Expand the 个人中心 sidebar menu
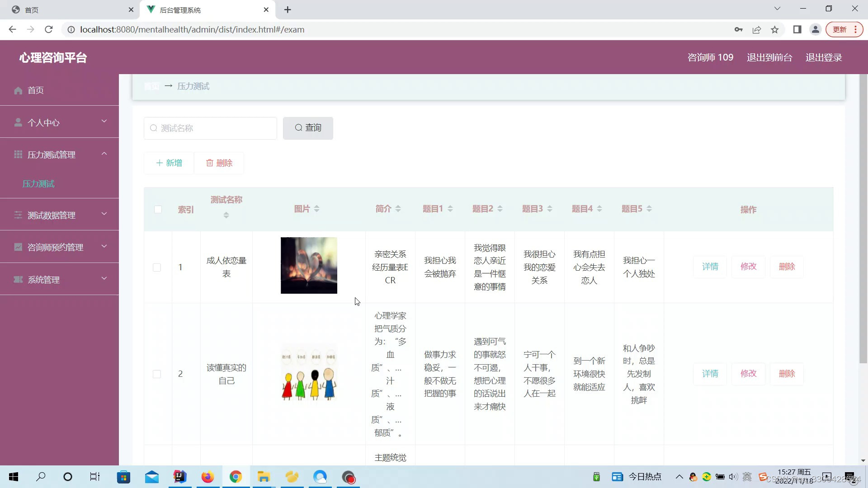The width and height of the screenshot is (868, 488). tap(60, 123)
